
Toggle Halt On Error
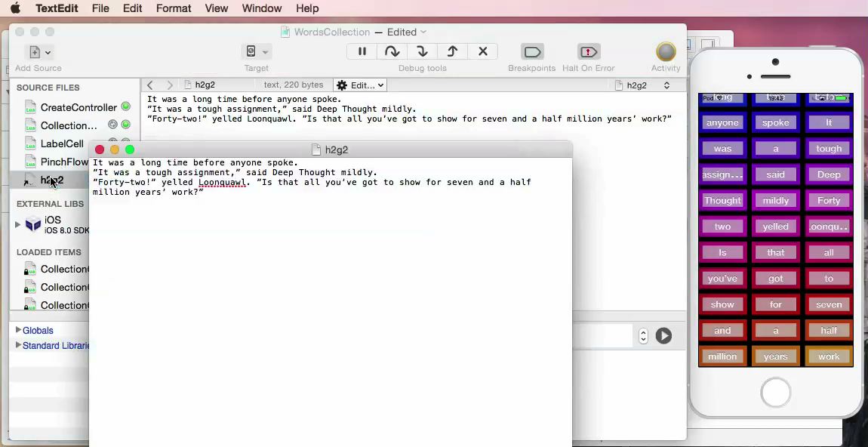[588, 52]
